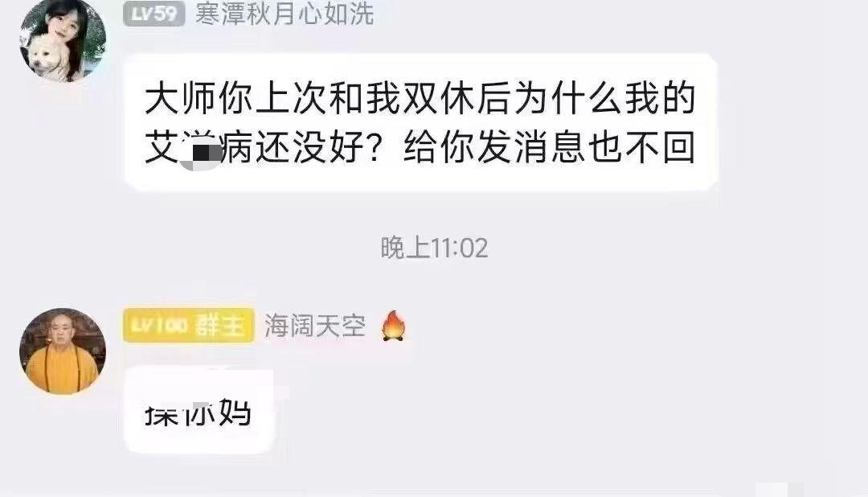This screenshot has height=497, width=868.
Task: Select the short reply bubble from 海阔天空
Action: pyautogui.click(x=199, y=411)
